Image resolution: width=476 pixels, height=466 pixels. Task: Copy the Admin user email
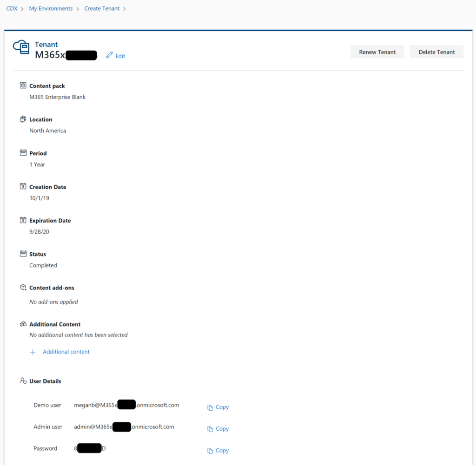222,429
